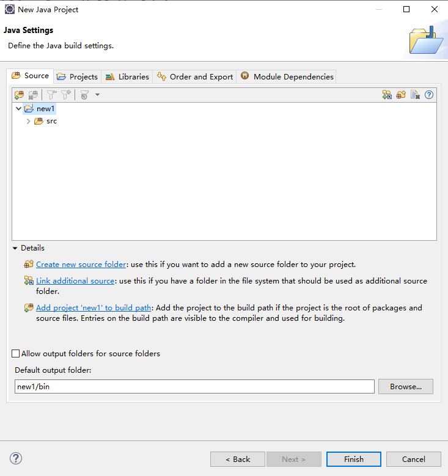This screenshot has width=448, height=476.
Task: Collapse the Details section
Action: [x=15, y=248]
